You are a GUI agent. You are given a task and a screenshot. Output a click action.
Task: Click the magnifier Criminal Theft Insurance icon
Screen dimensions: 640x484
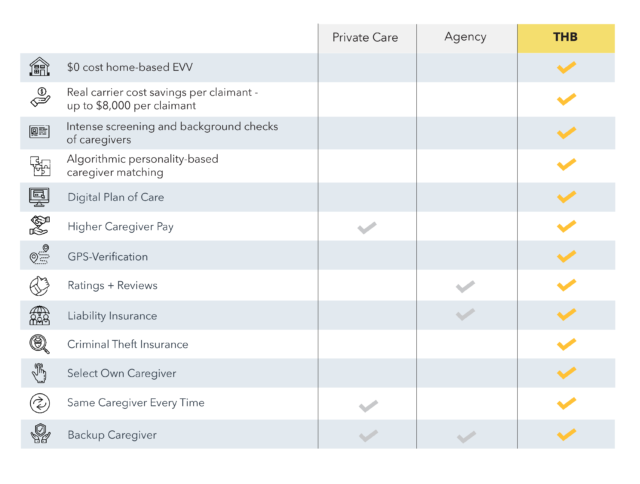pos(40,344)
